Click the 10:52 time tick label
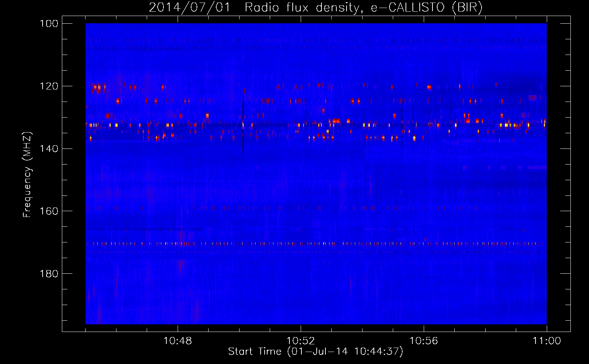 301,341
